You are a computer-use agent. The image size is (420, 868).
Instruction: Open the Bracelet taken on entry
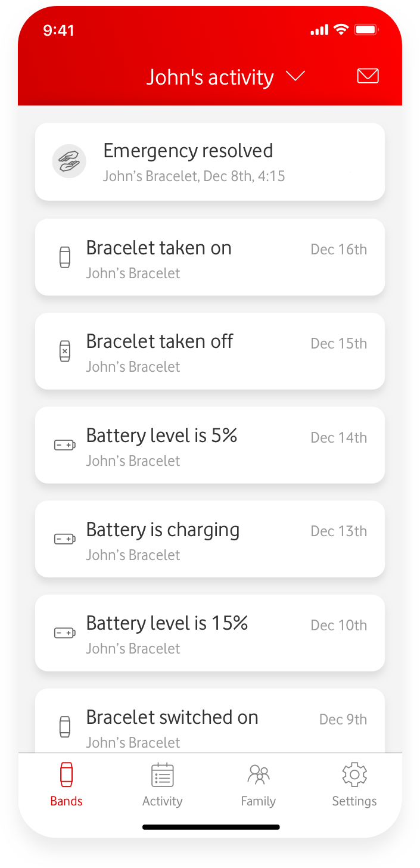click(x=210, y=257)
